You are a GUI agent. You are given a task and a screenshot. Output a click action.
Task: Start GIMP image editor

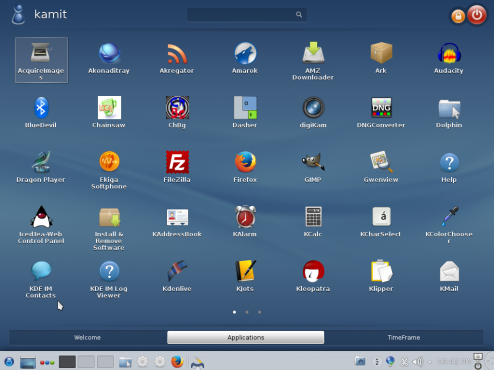(x=313, y=166)
